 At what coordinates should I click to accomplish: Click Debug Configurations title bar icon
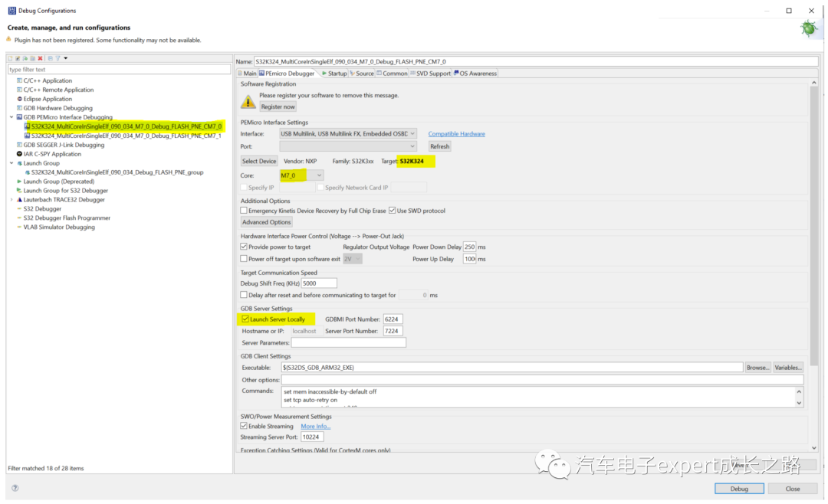tap(11, 11)
